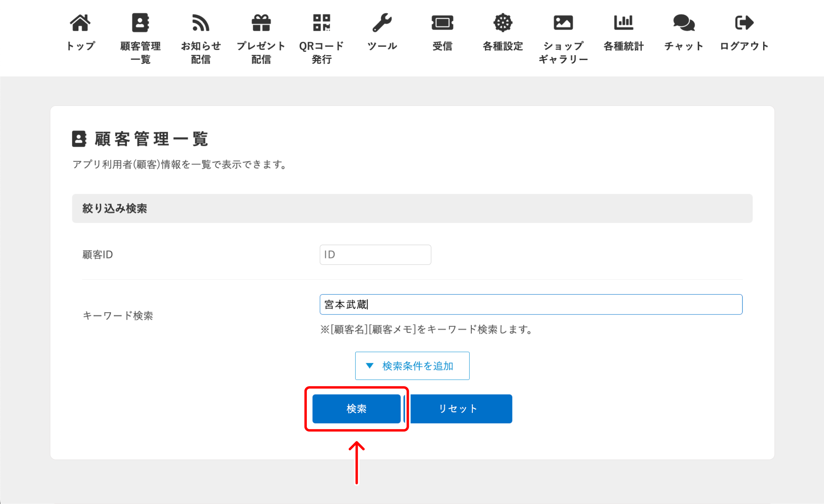Open 顧客管理一覧 address book icon
This screenshot has width=824, height=504.
[140, 23]
